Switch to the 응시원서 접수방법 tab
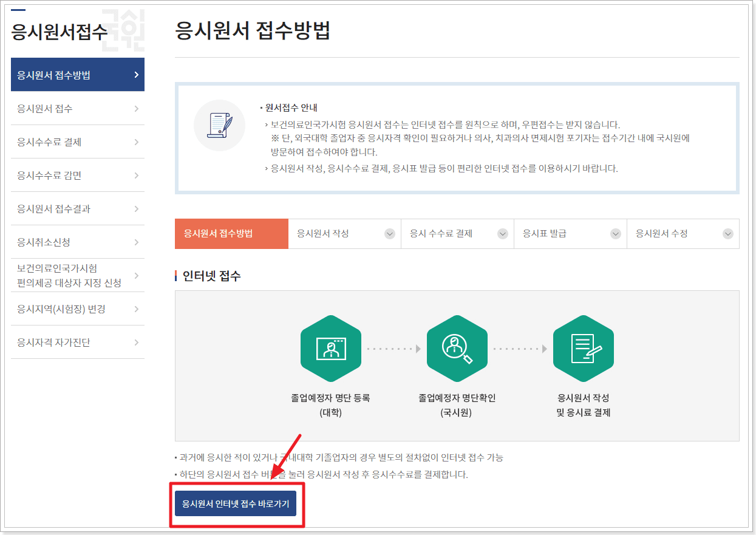 point(231,233)
